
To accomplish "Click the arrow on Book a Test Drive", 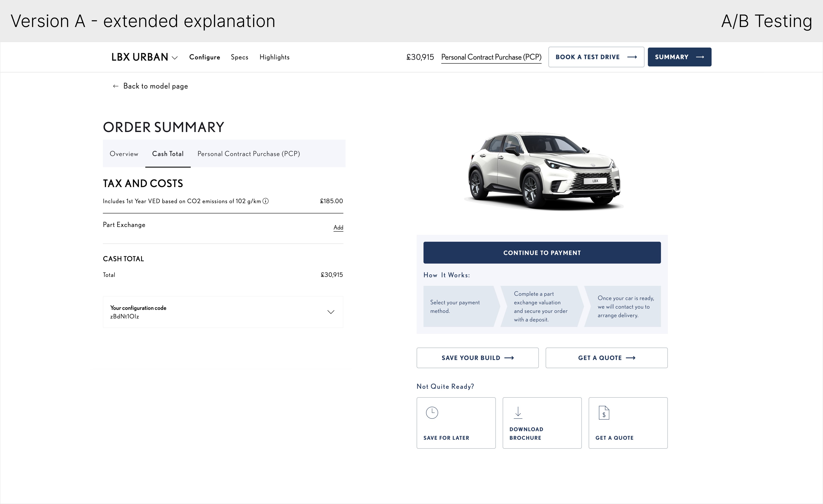I will (x=632, y=57).
